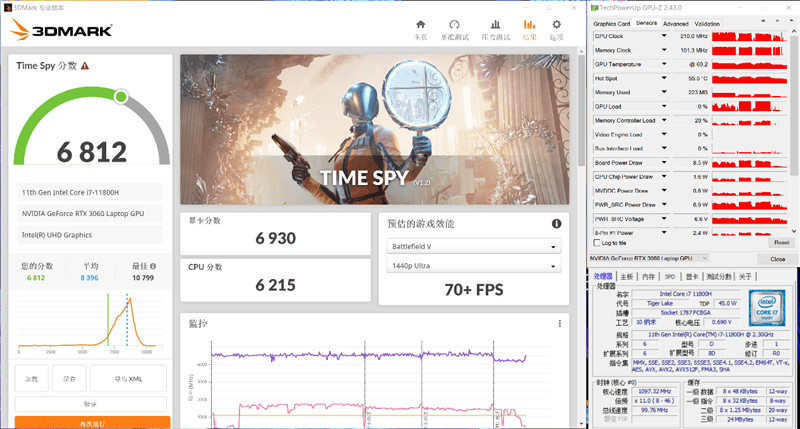Open the Video Engine Load dropdown arrow

664,134
